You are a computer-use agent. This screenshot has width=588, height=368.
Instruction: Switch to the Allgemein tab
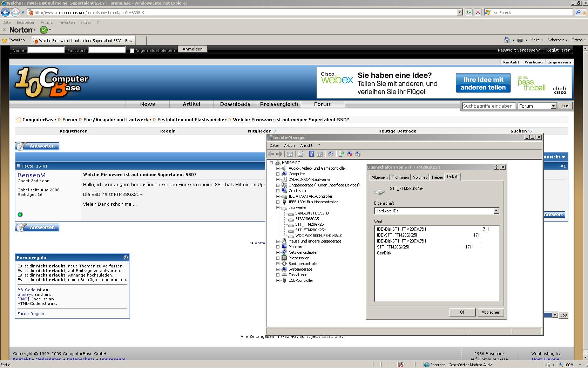379,177
